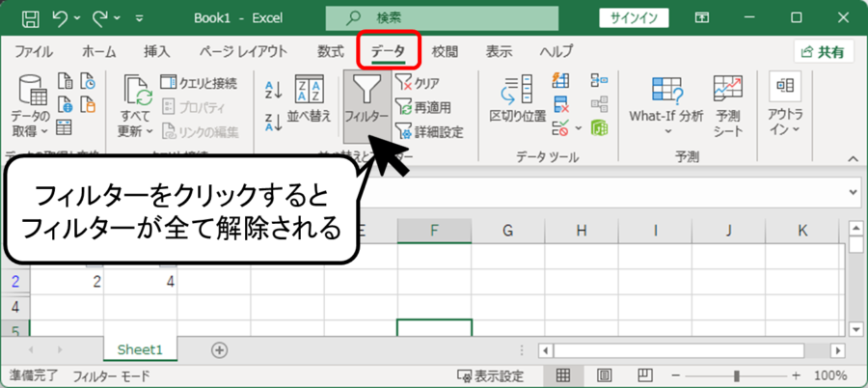Screen dimensions: 868x388
Task: Select column G header
Action: click(508, 231)
